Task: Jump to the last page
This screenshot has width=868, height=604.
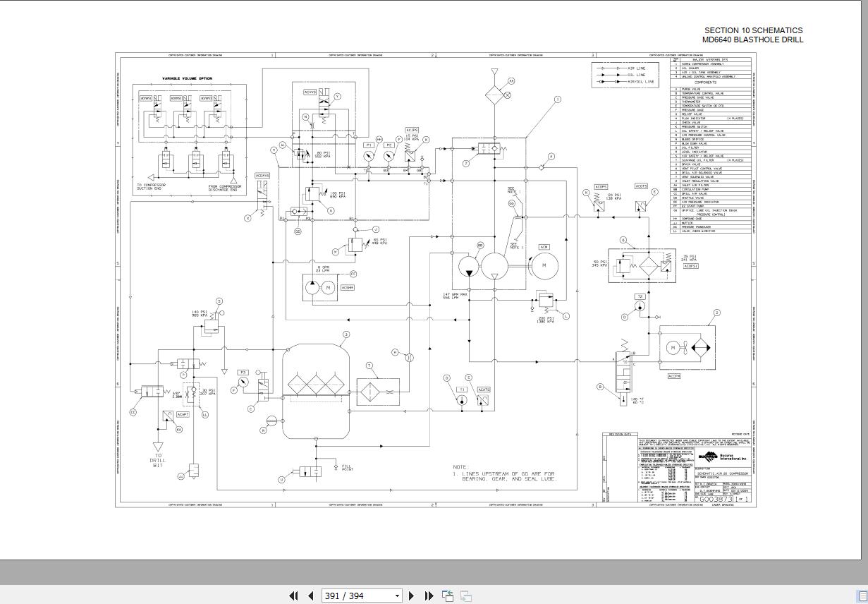Action: click(429, 596)
